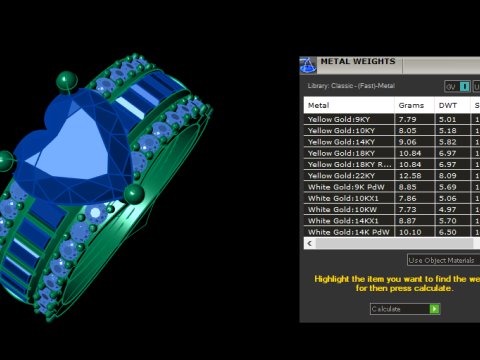Select the Yellow Gold:9KY row
Image resolution: width=480 pixels, height=360 pixels.
click(392, 119)
